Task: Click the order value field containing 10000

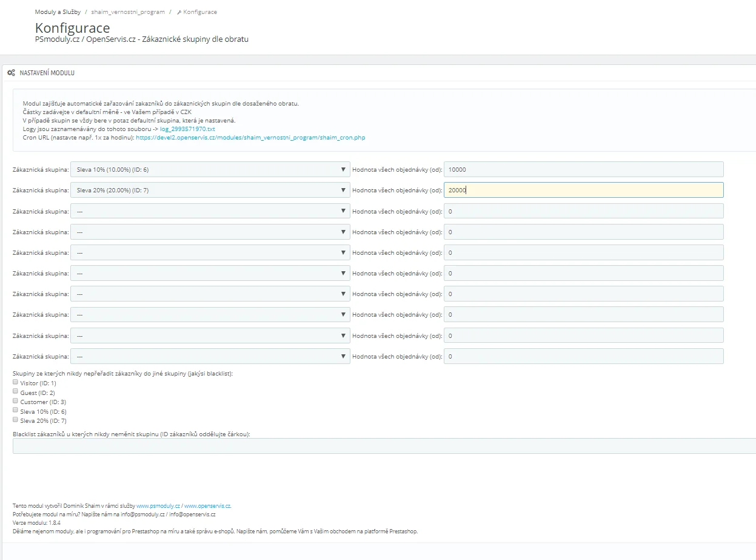Action: coord(583,169)
